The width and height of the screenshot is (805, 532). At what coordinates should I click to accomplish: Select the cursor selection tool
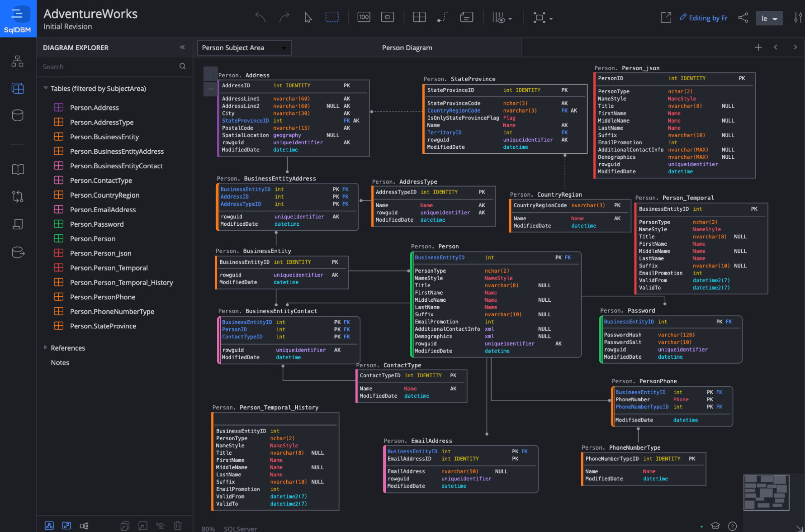click(308, 17)
